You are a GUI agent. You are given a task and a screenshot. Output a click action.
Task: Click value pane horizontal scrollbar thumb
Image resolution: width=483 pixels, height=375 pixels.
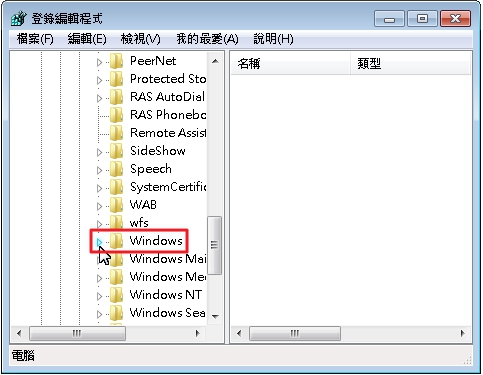295,333
